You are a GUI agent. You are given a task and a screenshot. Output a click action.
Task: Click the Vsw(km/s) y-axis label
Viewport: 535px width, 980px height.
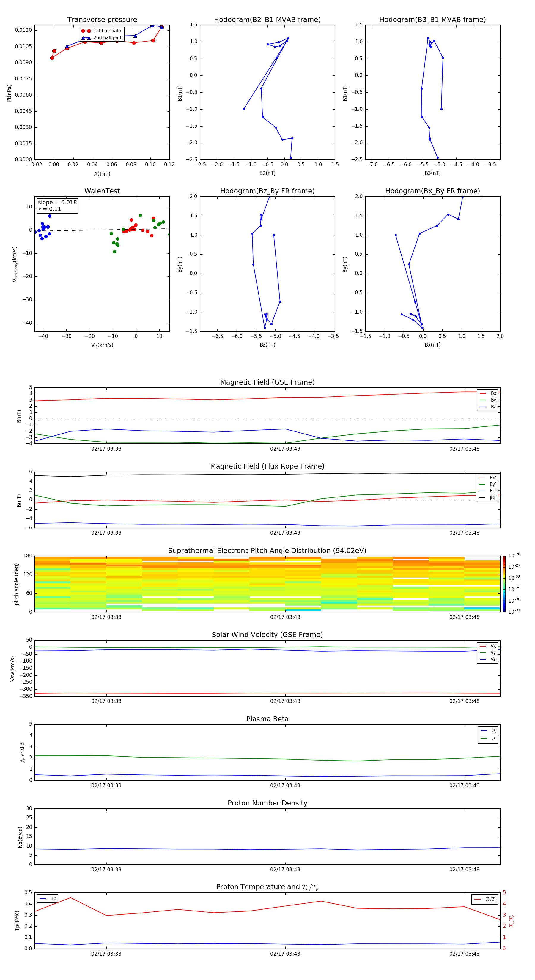coord(12,668)
